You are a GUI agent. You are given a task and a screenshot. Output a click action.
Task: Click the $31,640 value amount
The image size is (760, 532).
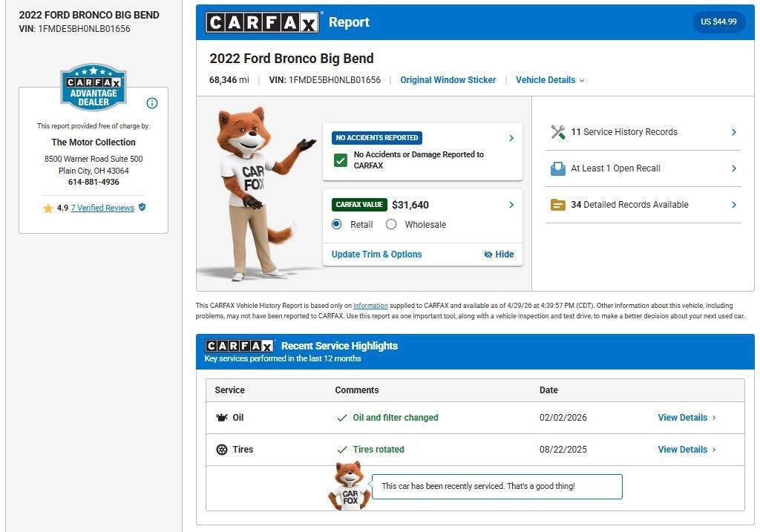coord(410,205)
